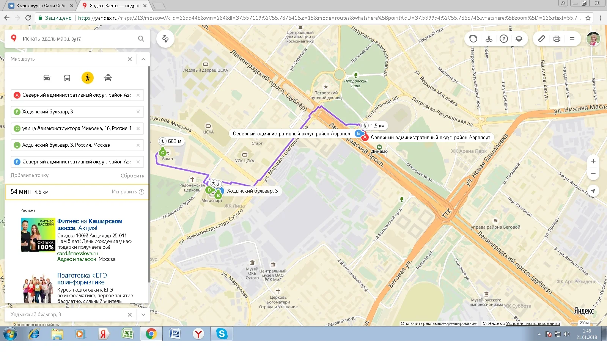607x364 pixels.
Task: Close the Маршруты panel
Action: pyautogui.click(x=130, y=59)
